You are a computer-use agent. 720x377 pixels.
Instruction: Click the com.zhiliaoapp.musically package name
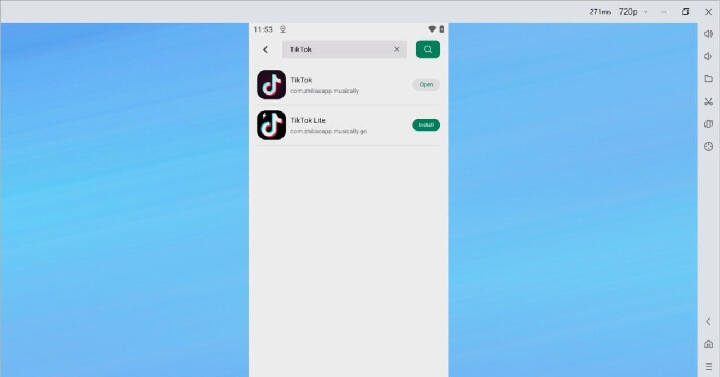[x=324, y=91]
